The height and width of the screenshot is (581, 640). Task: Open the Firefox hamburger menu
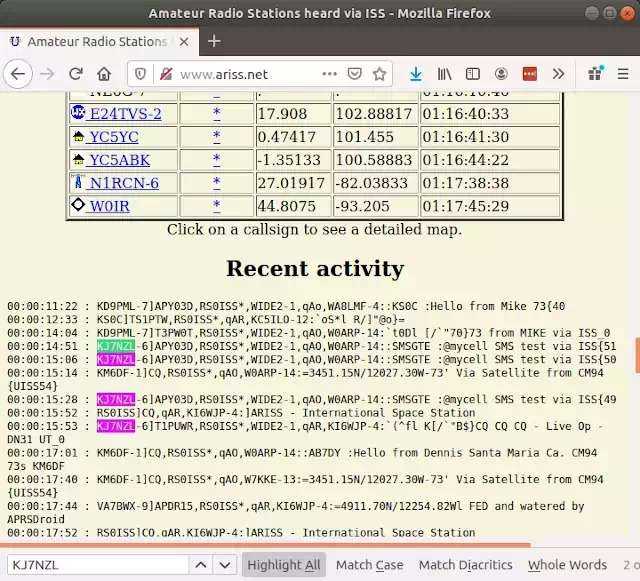(622, 74)
